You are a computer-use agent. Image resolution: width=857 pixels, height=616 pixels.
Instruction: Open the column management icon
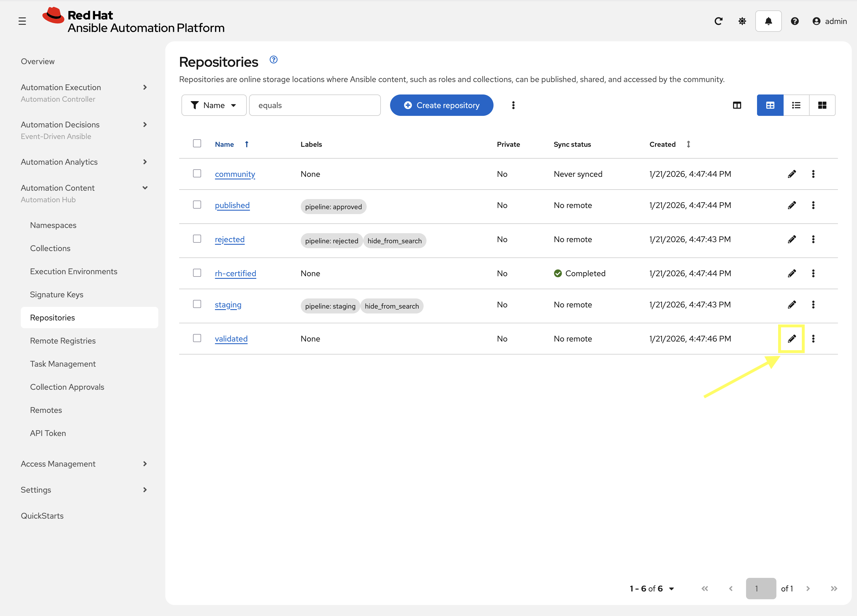(x=737, y=105)
